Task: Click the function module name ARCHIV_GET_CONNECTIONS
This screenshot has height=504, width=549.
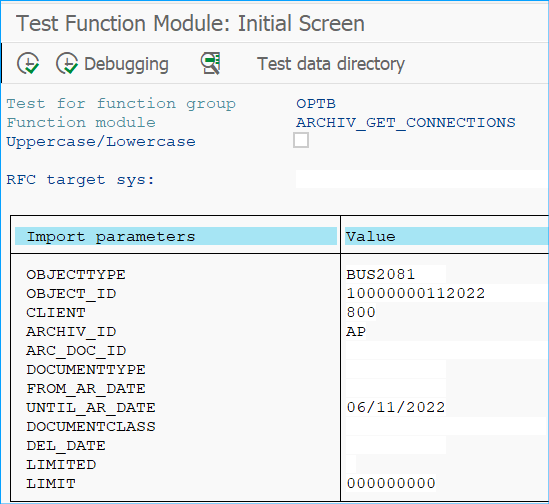Action: 406,123
